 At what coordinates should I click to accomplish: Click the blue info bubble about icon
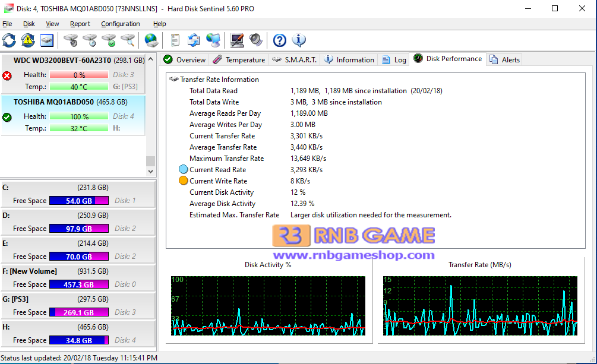[298, 40]
